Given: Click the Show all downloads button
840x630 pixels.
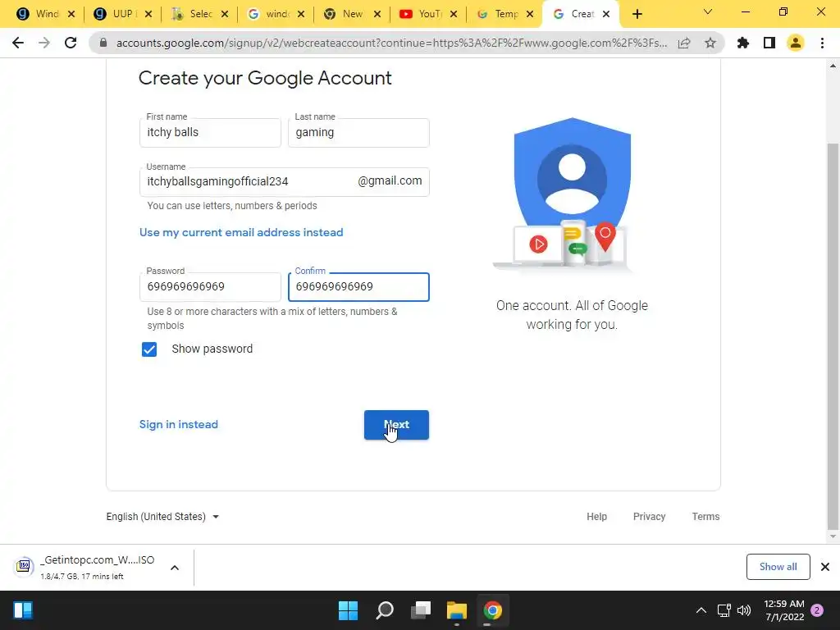Looking at the screenshot, I should pos(778,567).
